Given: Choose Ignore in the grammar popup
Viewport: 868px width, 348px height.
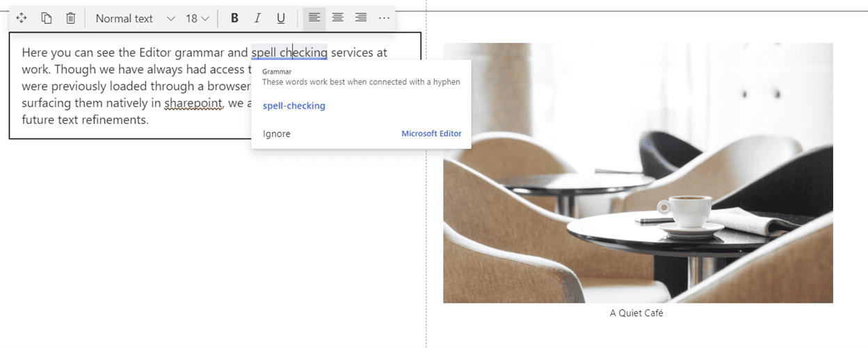Looking at the screenshot, I should pos(276,134).
